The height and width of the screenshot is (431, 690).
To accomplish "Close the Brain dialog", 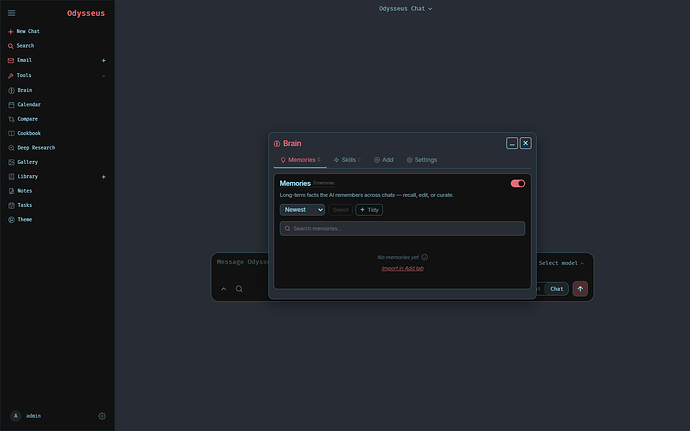I will pyautogui.click(x=525, y=144).
